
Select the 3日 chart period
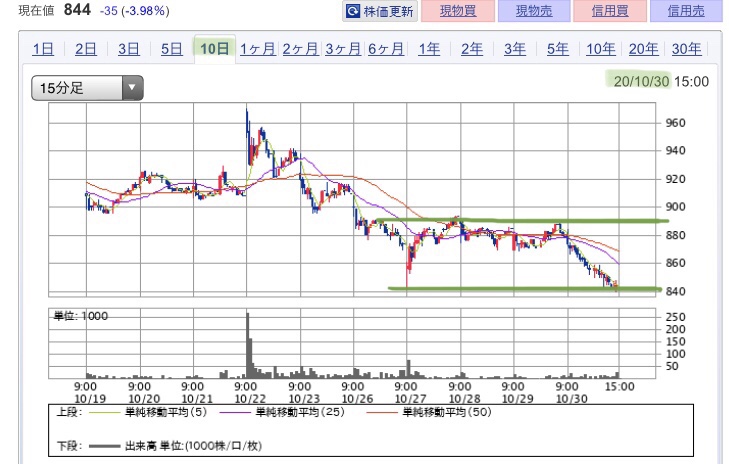[128, 49]
